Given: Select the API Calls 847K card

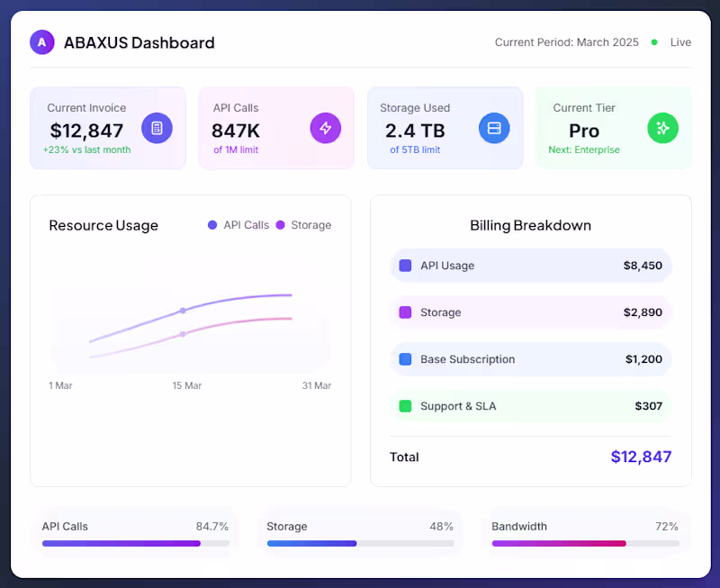Looking at the screenshot, I should tap(276, 128).
